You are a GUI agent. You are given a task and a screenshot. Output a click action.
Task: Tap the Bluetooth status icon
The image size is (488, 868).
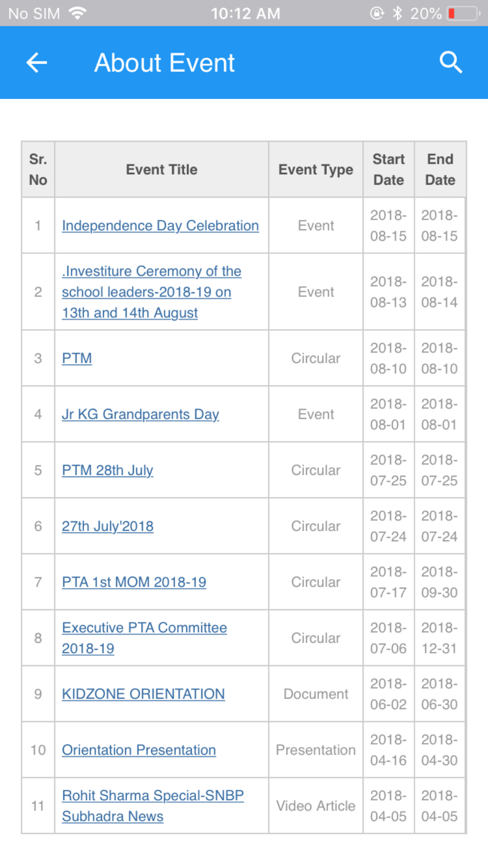tap(398, 13)
